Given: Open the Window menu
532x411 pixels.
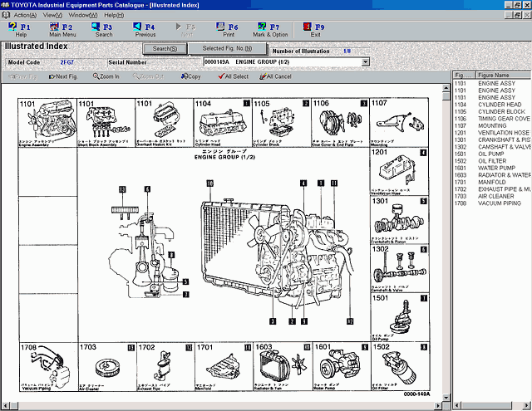Looking at the screenshot, I should (x=83, y=15).
